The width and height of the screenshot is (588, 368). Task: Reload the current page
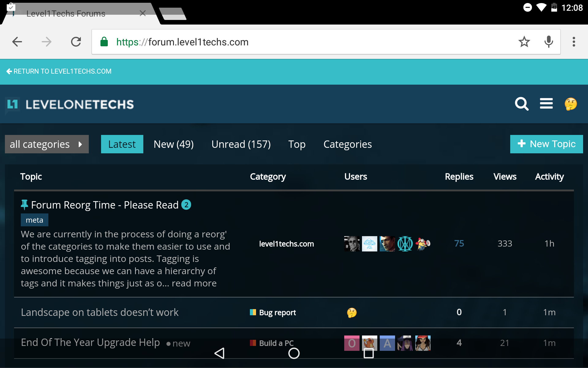point(76,42)
